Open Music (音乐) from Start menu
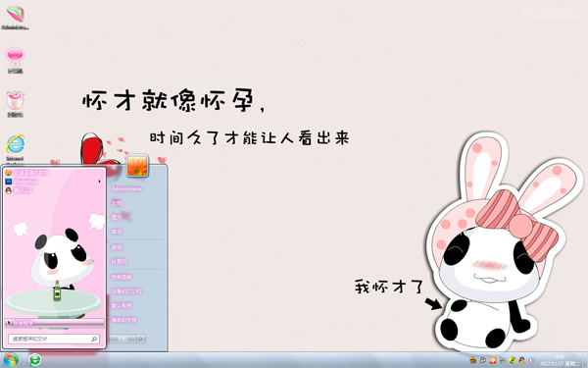Screen dimensions: 588x368 (117, 232)
